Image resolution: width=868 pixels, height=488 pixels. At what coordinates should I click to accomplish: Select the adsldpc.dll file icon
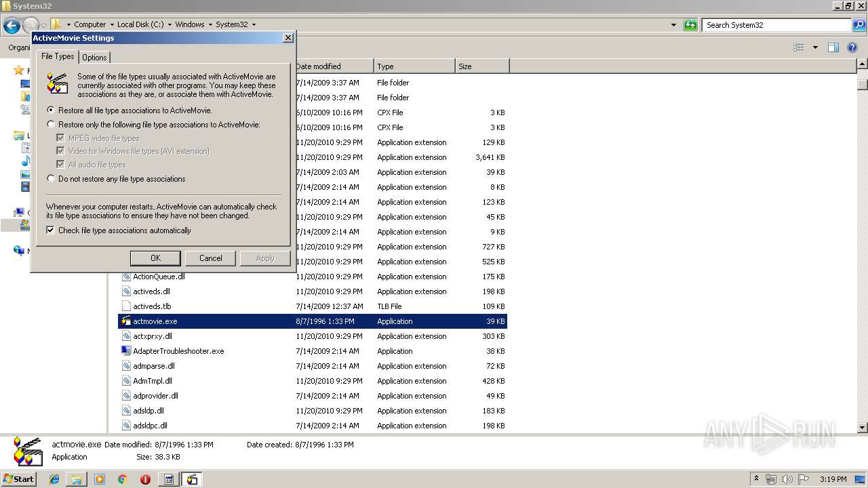pyautogui.click(x=126, y=426)
